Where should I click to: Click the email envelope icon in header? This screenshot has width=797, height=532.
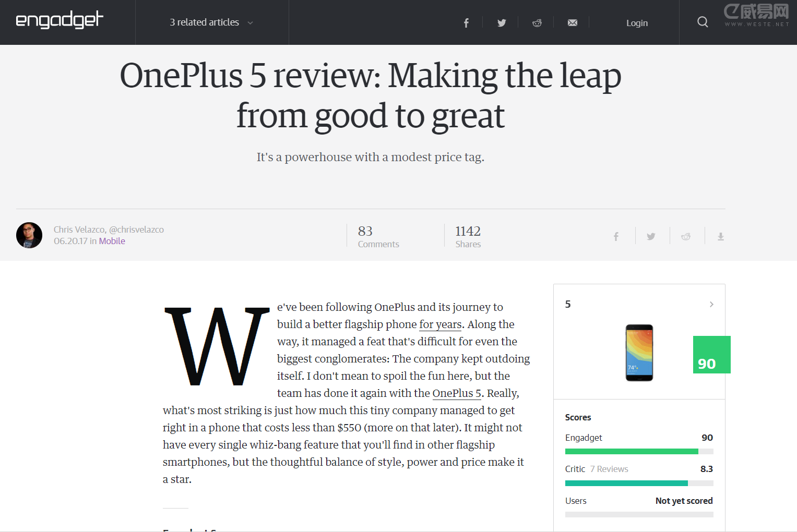pos(573,23)
